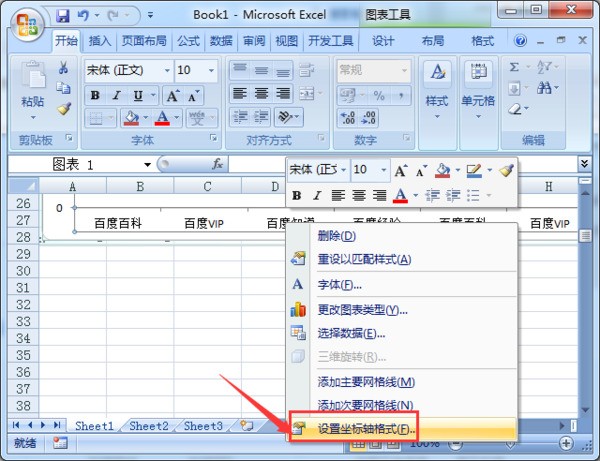Click the macro record status bar icon
Image resolution: width=600 pixels, height=461 pixels.
60,443
